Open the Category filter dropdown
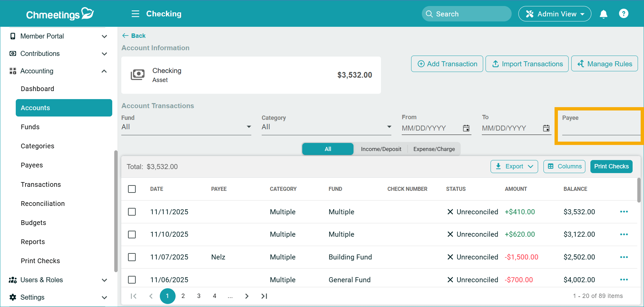 [x=326, y=127]
